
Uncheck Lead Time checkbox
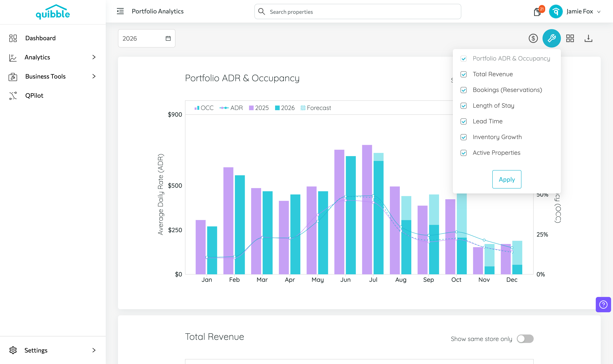point(463,121)
